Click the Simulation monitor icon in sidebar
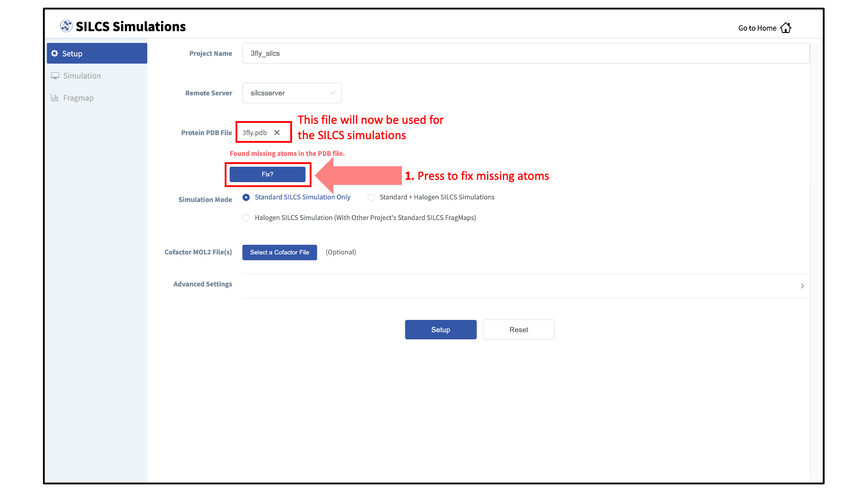 pyautogui.click(x=55, y=75)
